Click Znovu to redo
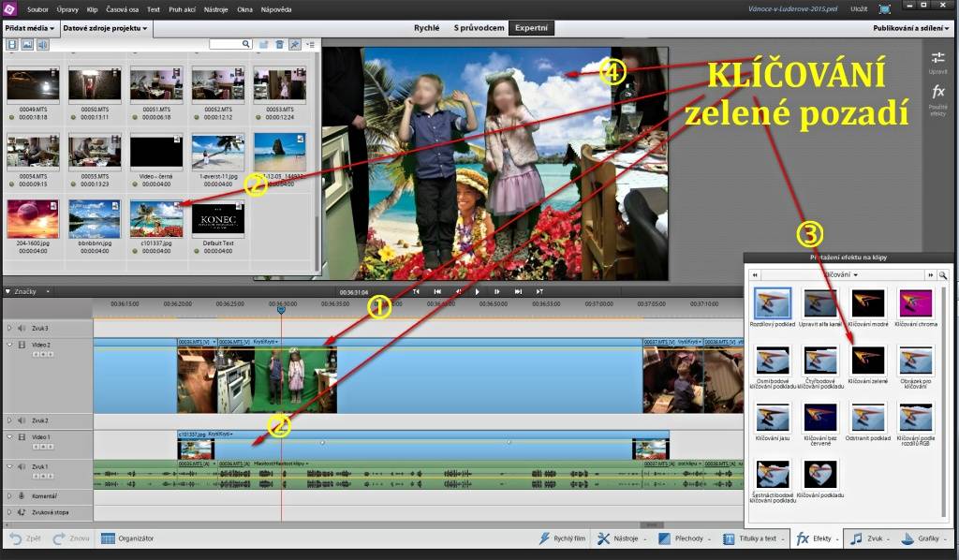This screenshot has height=560, width=959. coord(71,538)
